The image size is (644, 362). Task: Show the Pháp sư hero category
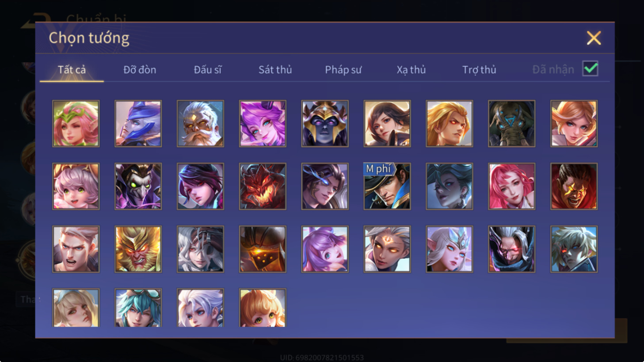pos(343,69)
